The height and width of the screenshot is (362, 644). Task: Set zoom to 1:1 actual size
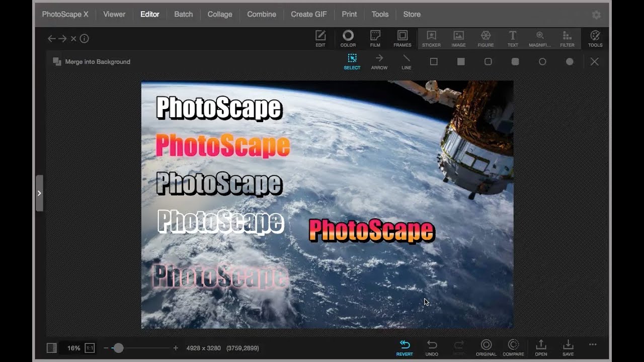click(x=90, y=348)
